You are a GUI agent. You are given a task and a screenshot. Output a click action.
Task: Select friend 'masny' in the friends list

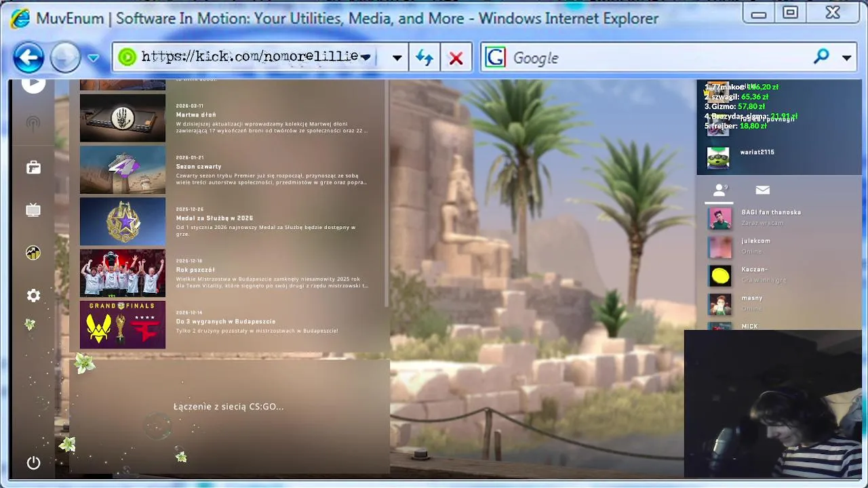778,303
